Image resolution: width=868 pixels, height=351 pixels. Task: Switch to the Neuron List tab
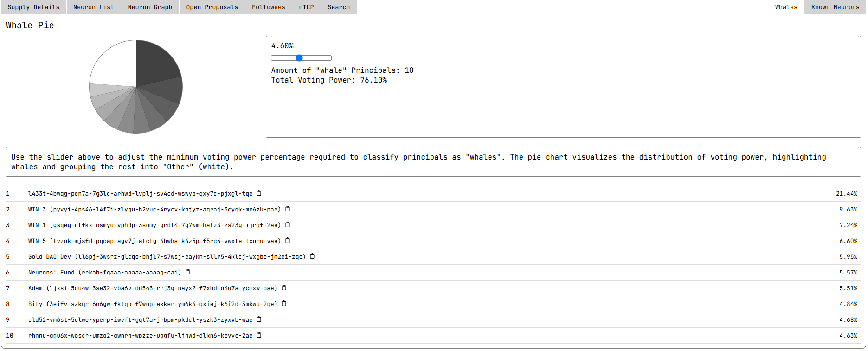[93, 7]
